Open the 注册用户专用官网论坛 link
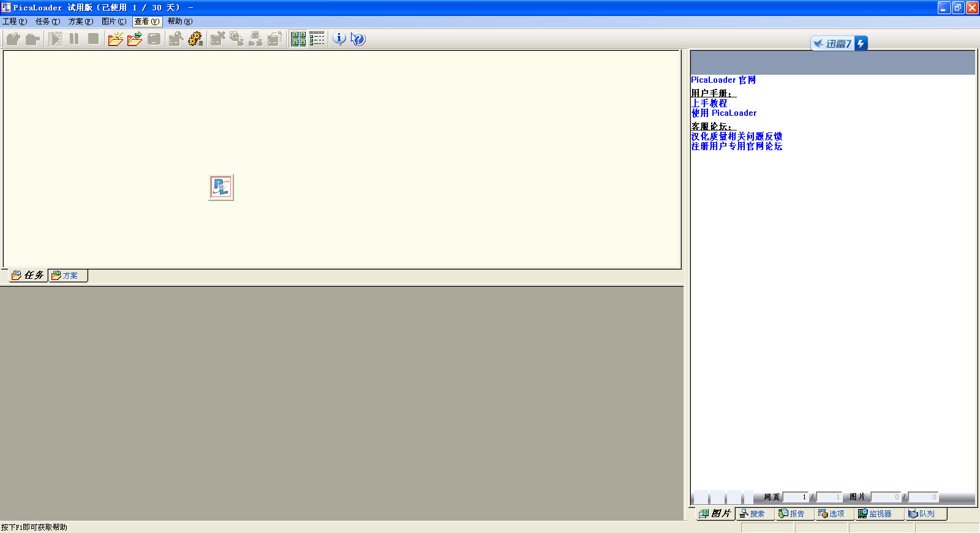This screenshot has height=533, width=980. (x=737, y=146)
